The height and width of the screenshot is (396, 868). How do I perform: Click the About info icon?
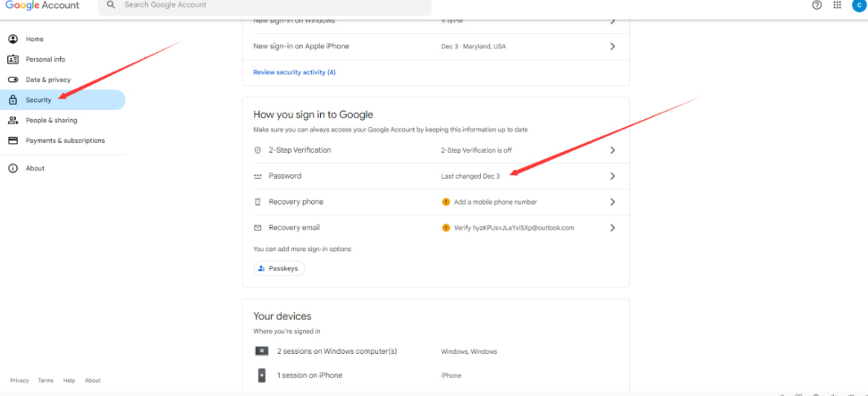click(13, 168)
